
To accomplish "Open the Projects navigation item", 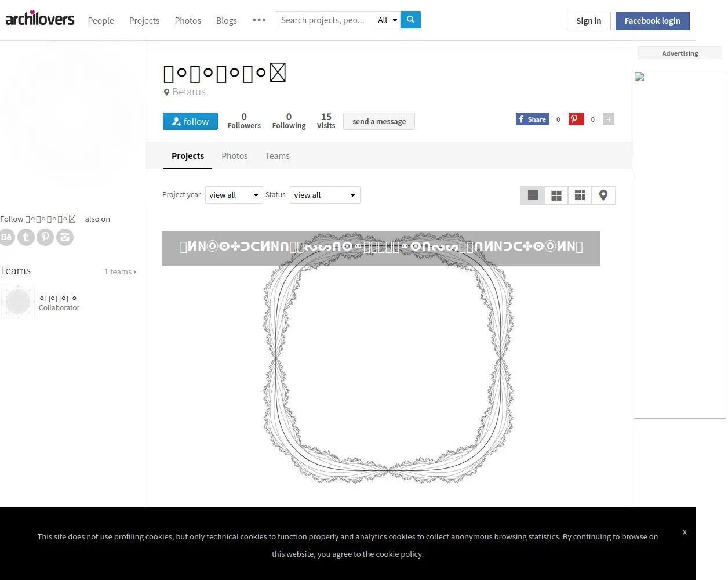I will coord(144,20).
